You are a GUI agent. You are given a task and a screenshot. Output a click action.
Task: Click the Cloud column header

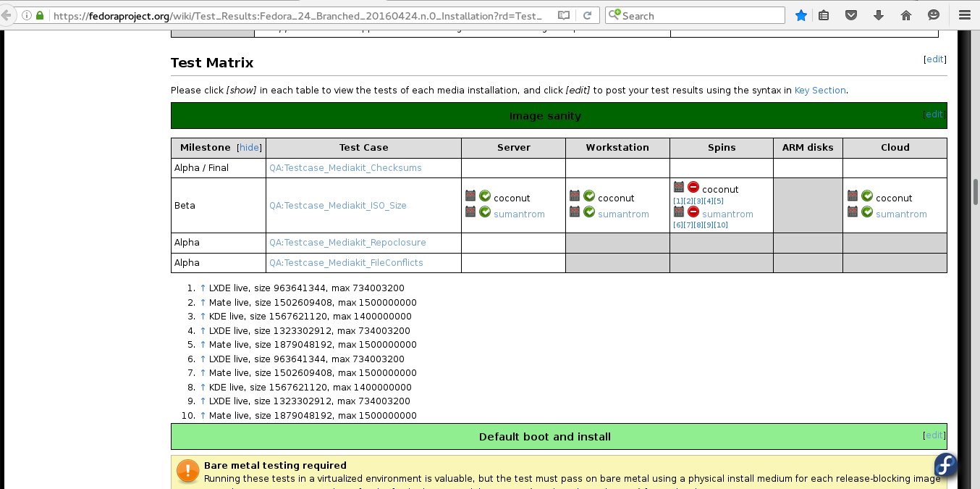pyautogui.click(x=895, y=147)
